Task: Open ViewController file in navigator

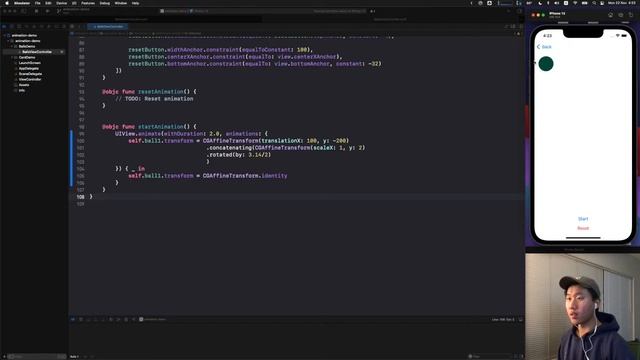Action: coord(30,79)
